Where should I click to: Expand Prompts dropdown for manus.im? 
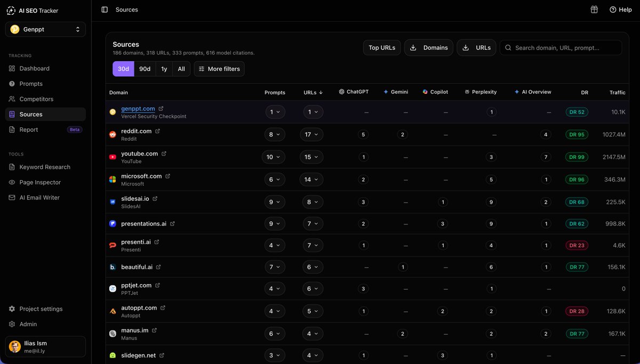point(275,334)
